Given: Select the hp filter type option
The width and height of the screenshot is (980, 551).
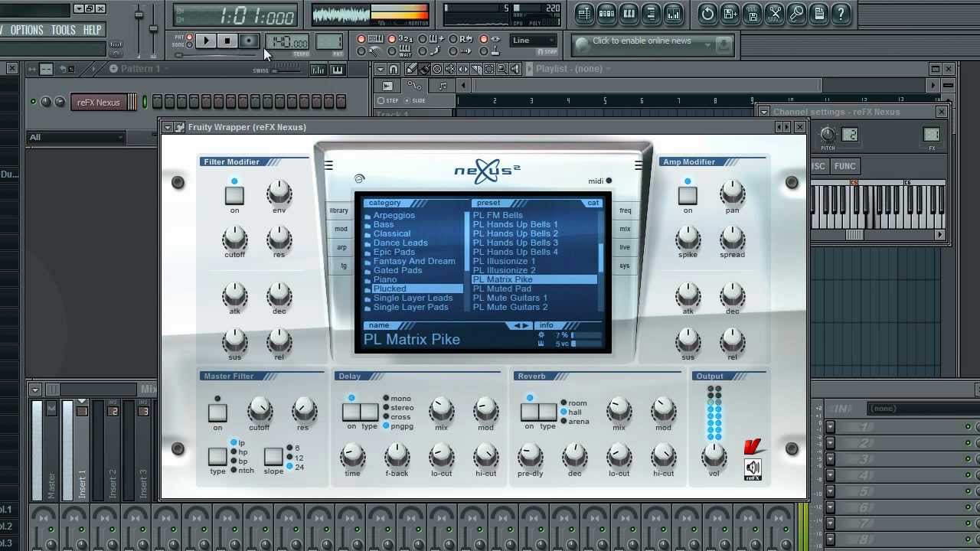Looking at the screenshot, I should pos(238,452).
